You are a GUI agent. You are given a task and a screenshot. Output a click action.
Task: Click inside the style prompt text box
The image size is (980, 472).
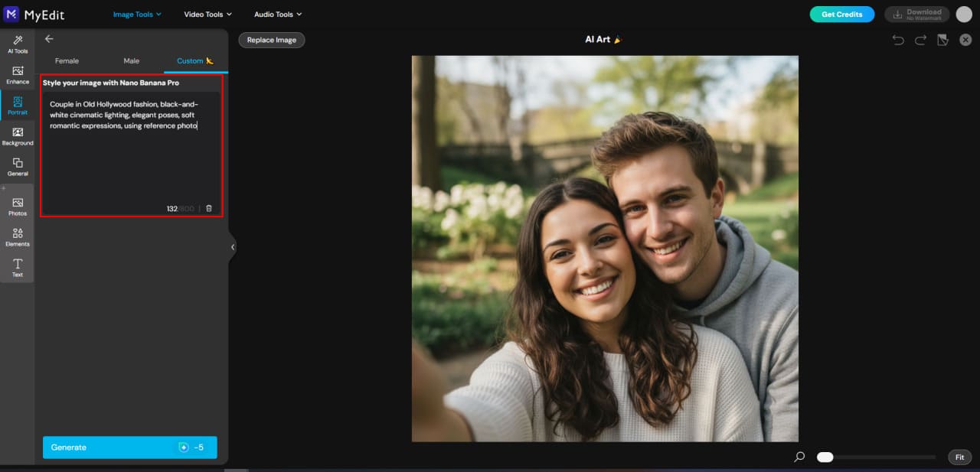pyautogui.click(x=130, y=153)
